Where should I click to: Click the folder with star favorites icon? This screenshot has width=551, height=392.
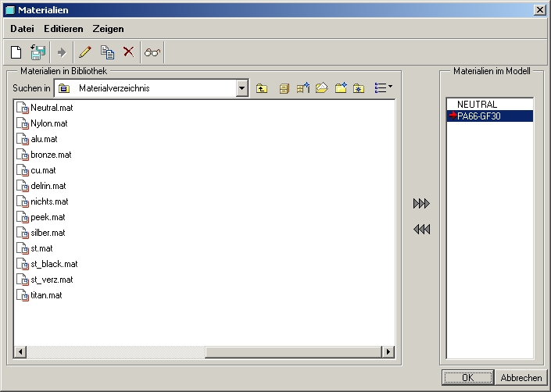pos(359,88)
